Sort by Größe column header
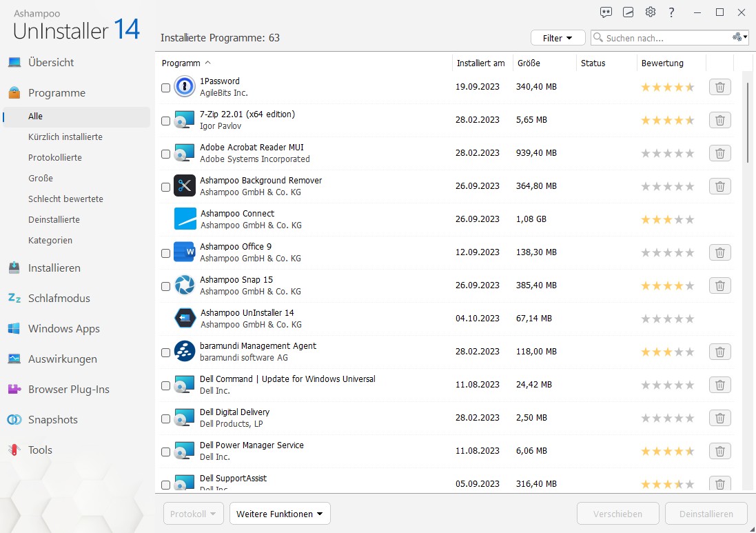Screen dimensions: 756x533 tap(529, 63)
